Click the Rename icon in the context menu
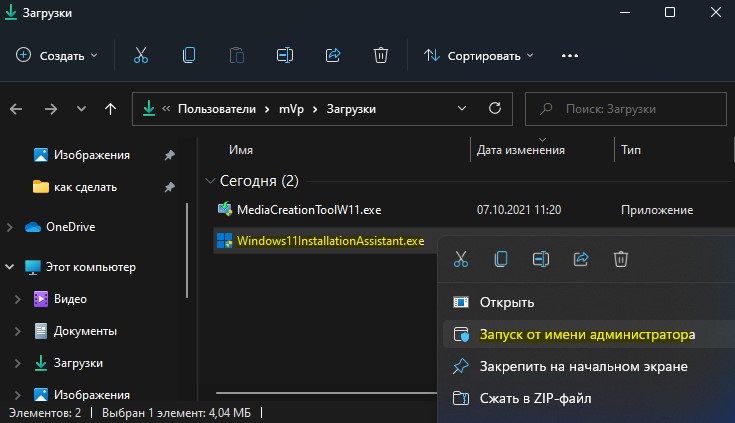The height and width of the screenshot is (423, 735). coord(541,259)
